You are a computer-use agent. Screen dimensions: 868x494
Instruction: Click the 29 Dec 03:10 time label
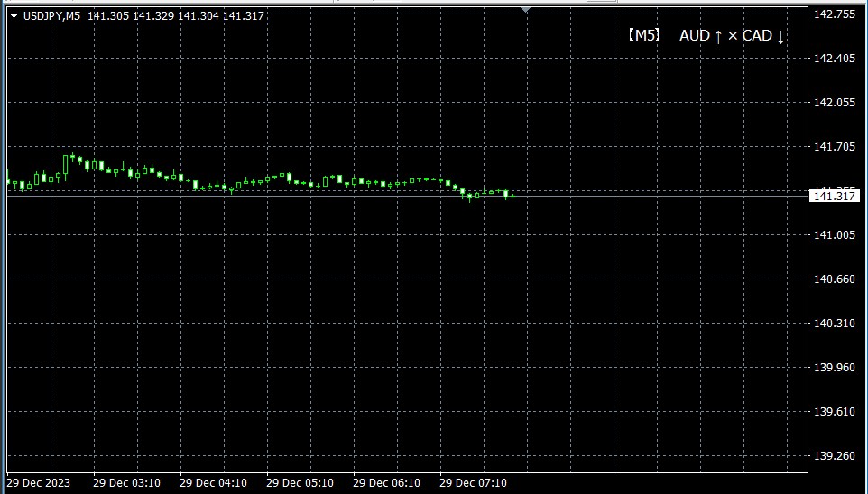click(127, 483)
